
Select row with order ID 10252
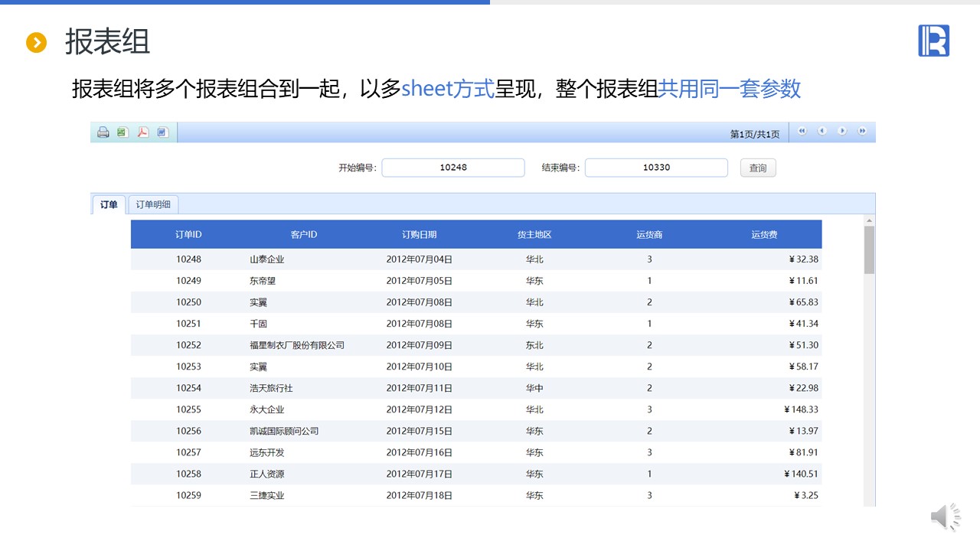188,345
